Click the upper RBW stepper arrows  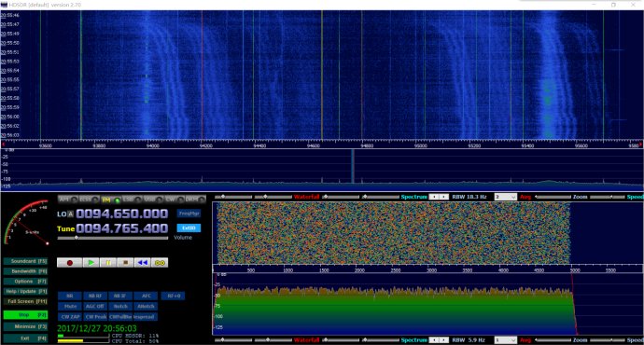(x=439, y=197)
